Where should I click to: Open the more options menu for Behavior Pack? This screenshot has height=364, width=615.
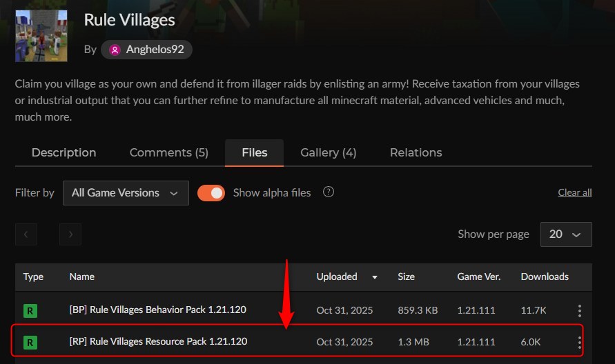579,311
